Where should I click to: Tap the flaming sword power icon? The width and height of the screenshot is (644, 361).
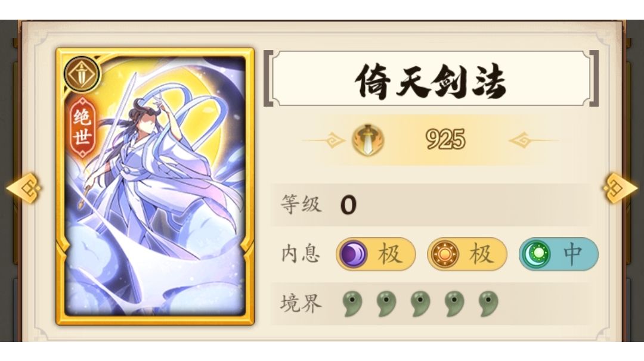[x=369, y=140]
